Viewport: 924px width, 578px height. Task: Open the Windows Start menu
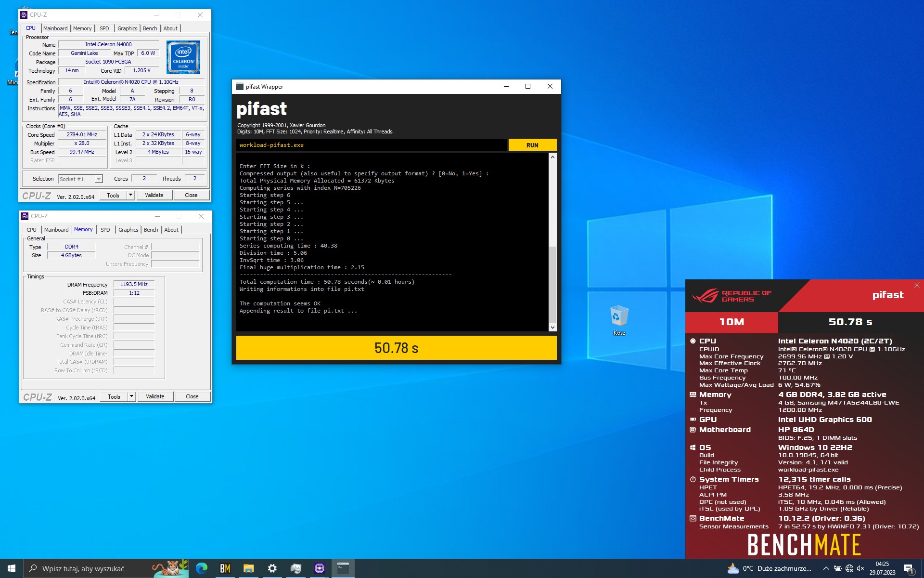pyautogui.click(x=12, y=568)
